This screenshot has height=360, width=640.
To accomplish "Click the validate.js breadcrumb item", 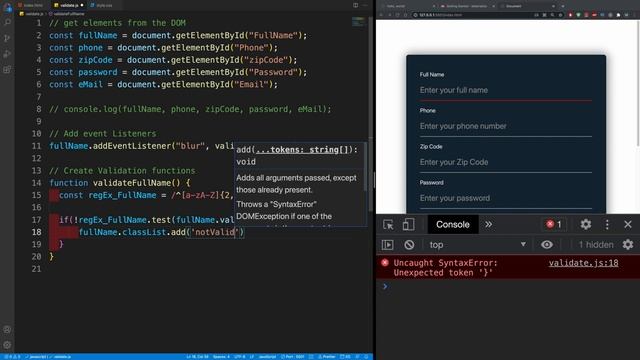I will (32, 14).
